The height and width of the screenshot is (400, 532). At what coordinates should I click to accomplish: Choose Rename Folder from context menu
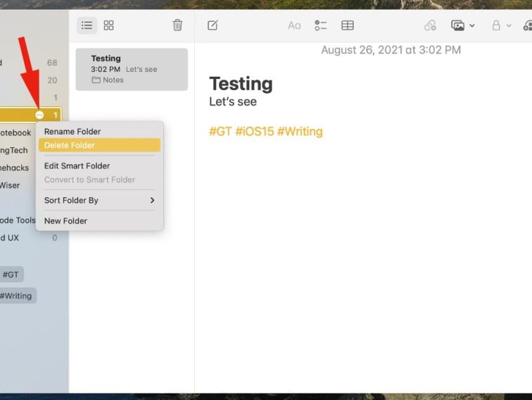(x=72, y=132)
